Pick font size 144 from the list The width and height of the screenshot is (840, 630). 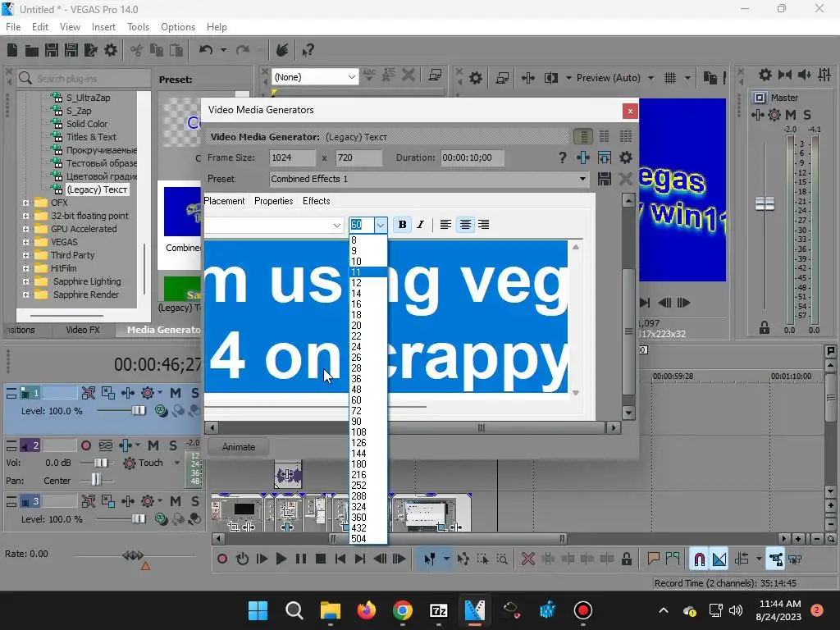[x=367, y=453]
